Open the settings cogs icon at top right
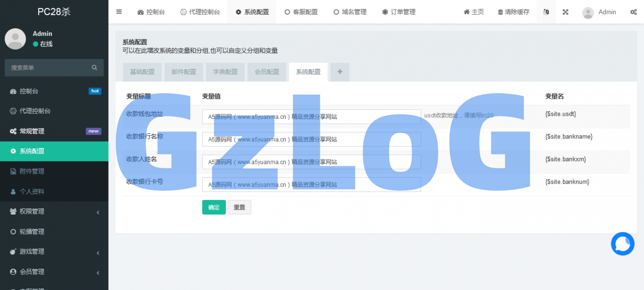Screen dimensions: 644x290 pos(633,12)
